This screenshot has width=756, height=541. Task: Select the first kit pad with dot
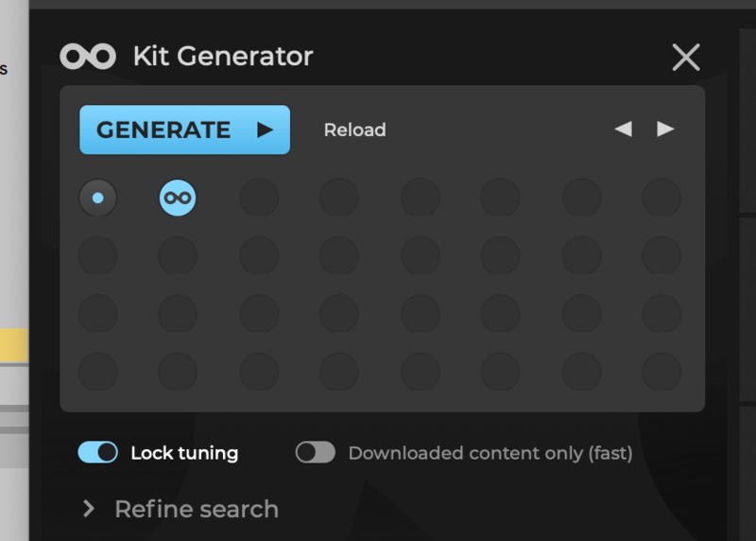point(98,199)
